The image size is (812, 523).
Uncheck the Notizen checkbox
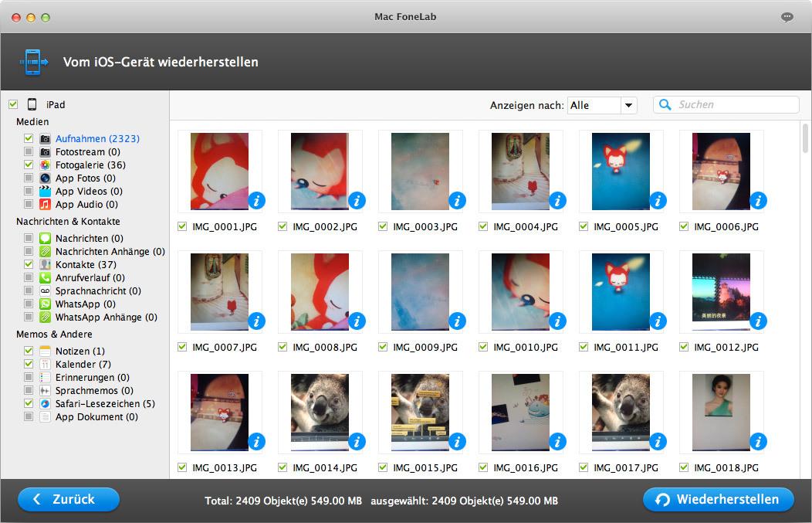click(29, 351)
